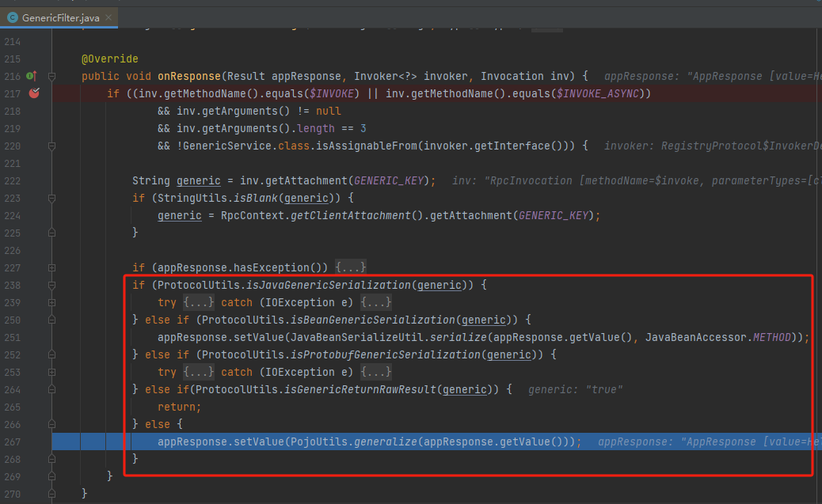Click isJavaGenericSerialization on line 238
This screenshot has width=822, height=504.
coord(329,285)
